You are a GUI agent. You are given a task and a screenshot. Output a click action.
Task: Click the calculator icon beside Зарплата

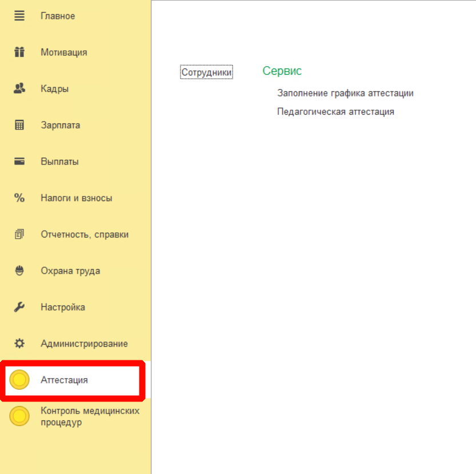coord(19,125)
